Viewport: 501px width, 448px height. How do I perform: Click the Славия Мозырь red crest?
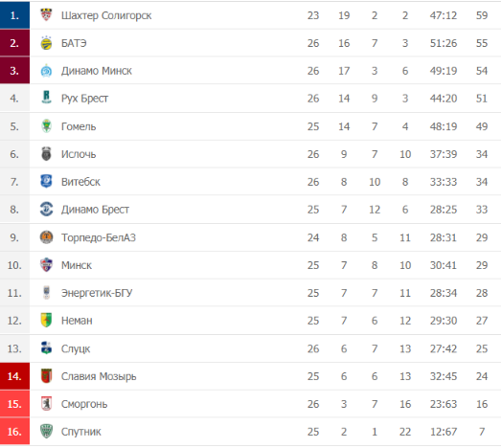pyautogui.click(x=46, y=376)
